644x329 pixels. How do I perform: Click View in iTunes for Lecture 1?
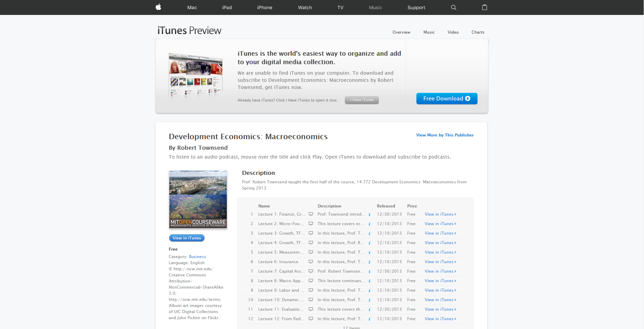tap(440, 214)
